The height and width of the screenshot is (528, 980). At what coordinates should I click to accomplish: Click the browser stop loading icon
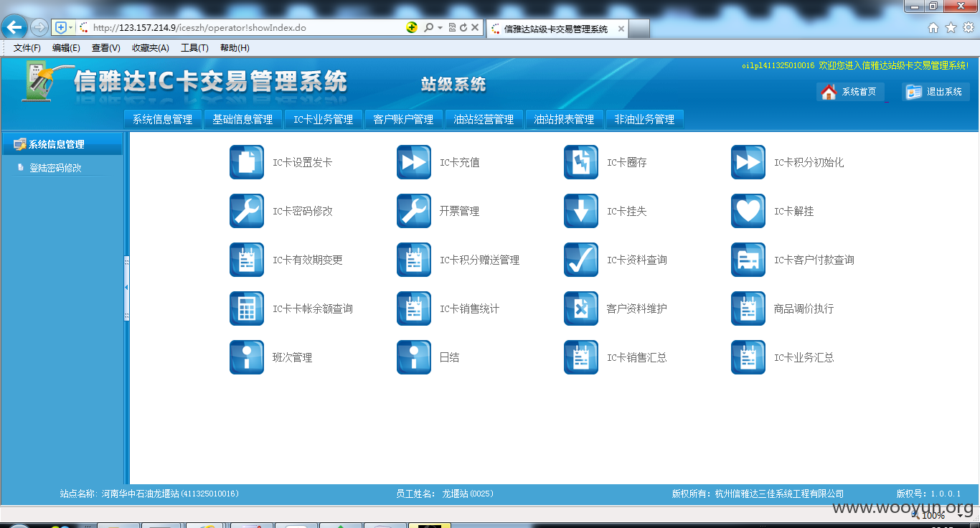click(475, 28)
